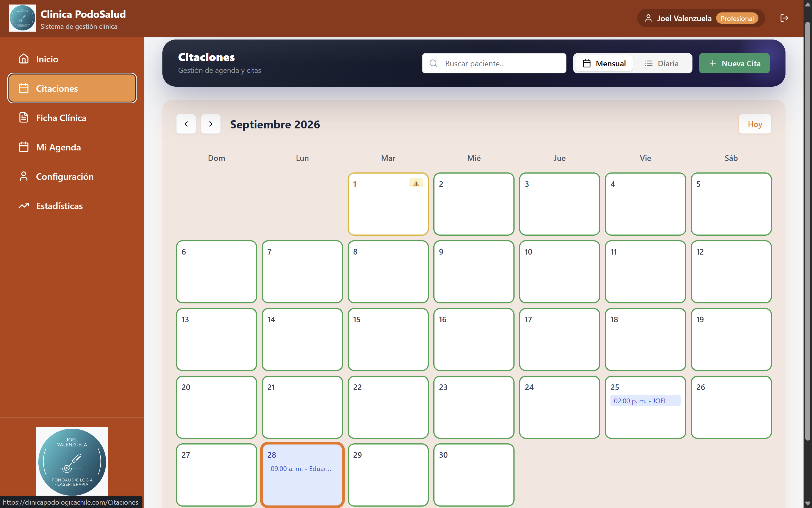This screenshot has height=508, width=812.
Task: Go to next month arrow
Action: click(211, 124)
